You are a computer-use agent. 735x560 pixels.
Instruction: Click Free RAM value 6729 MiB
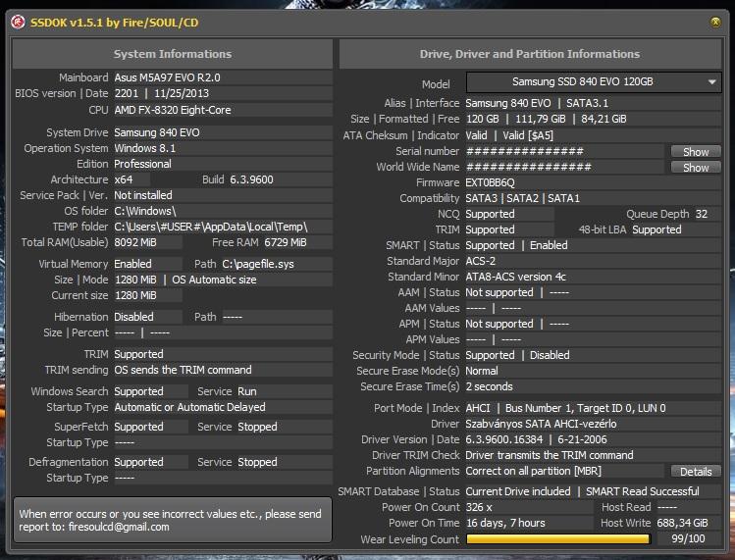pos(286,242)
